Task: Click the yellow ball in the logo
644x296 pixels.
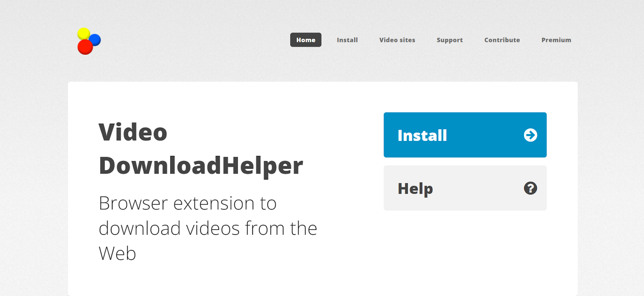Action: coord(83,33)
